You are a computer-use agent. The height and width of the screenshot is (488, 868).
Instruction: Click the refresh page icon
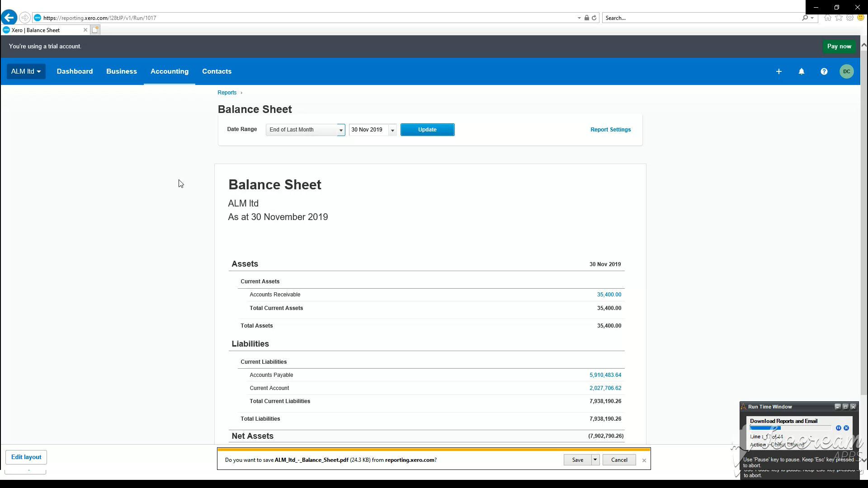point(594,18)
